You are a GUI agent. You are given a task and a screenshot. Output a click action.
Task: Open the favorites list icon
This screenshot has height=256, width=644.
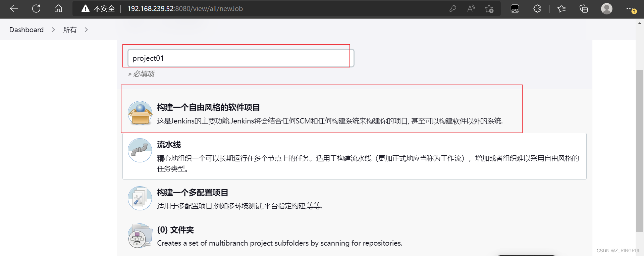point(561,9)
